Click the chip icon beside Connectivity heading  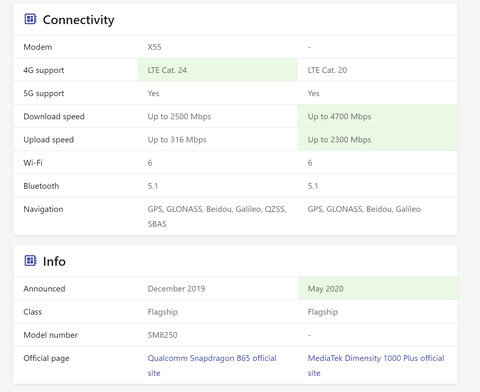pyautogui.click(x=30, y=19)
